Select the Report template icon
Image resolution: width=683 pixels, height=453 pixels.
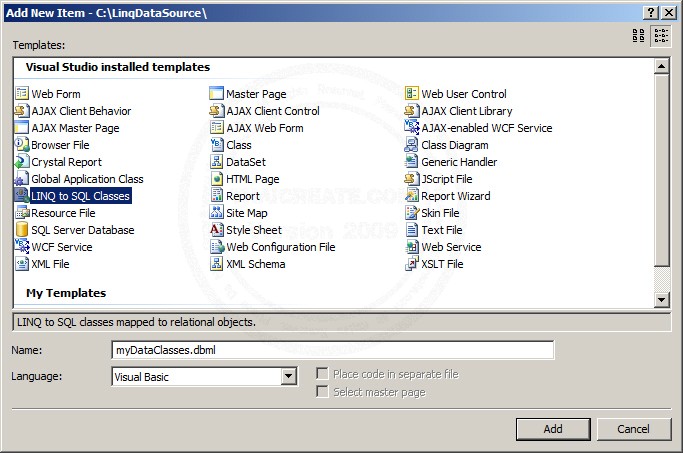coord(216,196)
